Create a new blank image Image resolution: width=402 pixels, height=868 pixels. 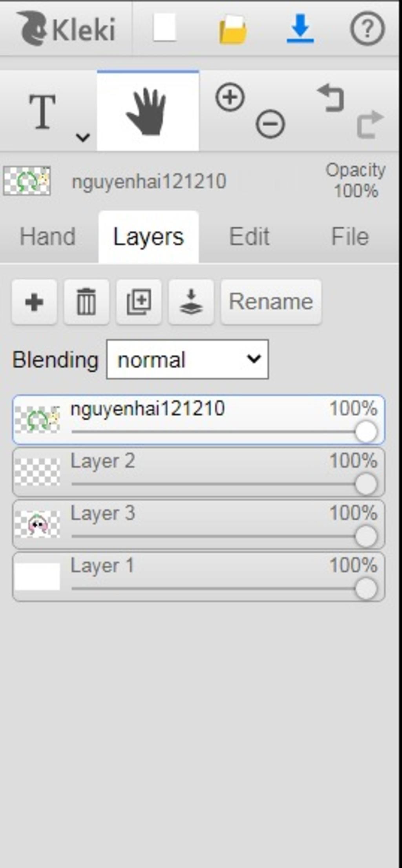[164, 28]
